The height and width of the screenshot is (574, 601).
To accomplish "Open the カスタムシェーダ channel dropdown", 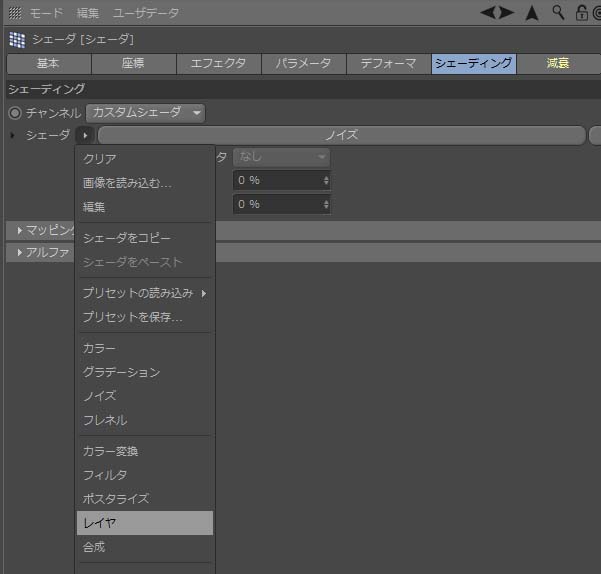I will 145,113.
